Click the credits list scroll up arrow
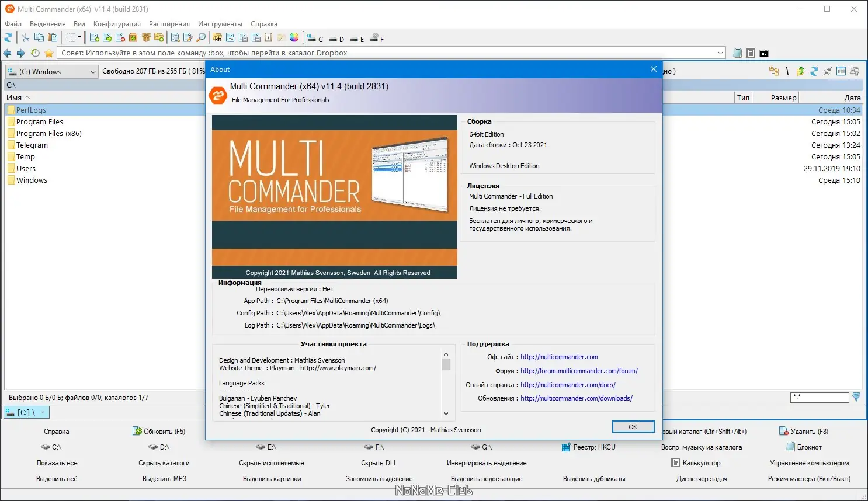Viewport: 868px width, 501px height. (446, 354)
